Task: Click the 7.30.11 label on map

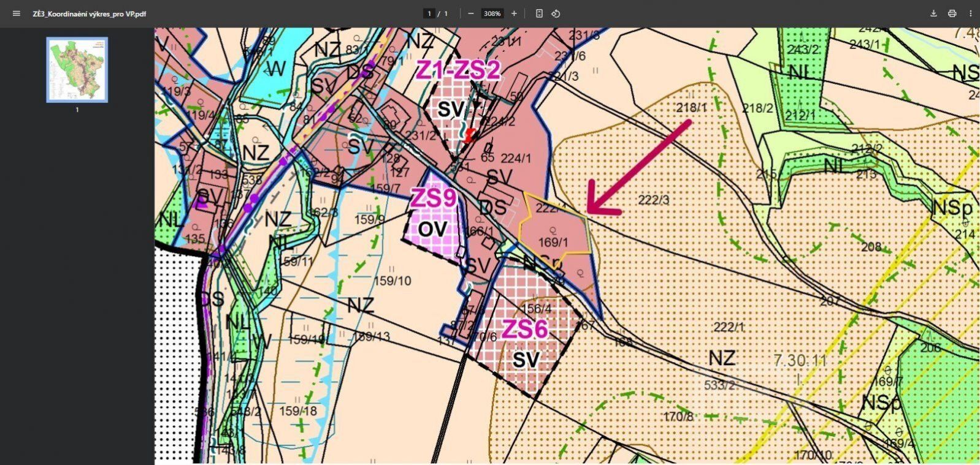Action: click(800, 360)
